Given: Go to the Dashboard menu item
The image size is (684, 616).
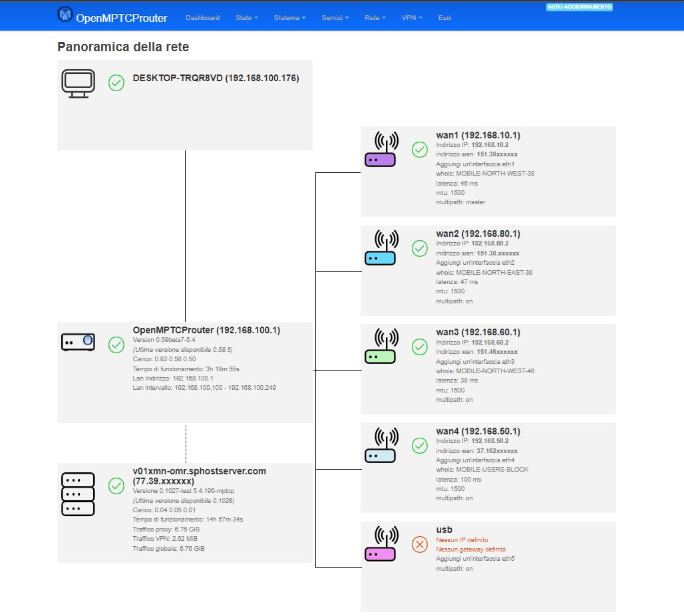Looking at the screenshot, I should click(202, 18).
